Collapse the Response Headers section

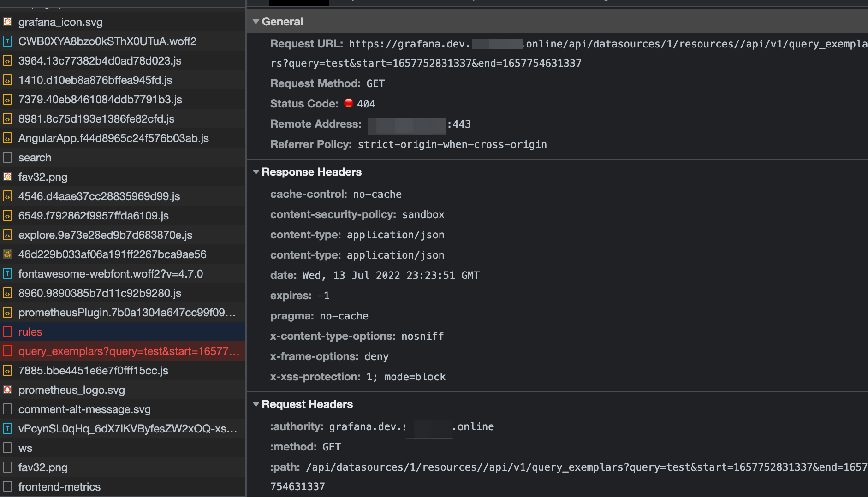(x=256, y=172)
